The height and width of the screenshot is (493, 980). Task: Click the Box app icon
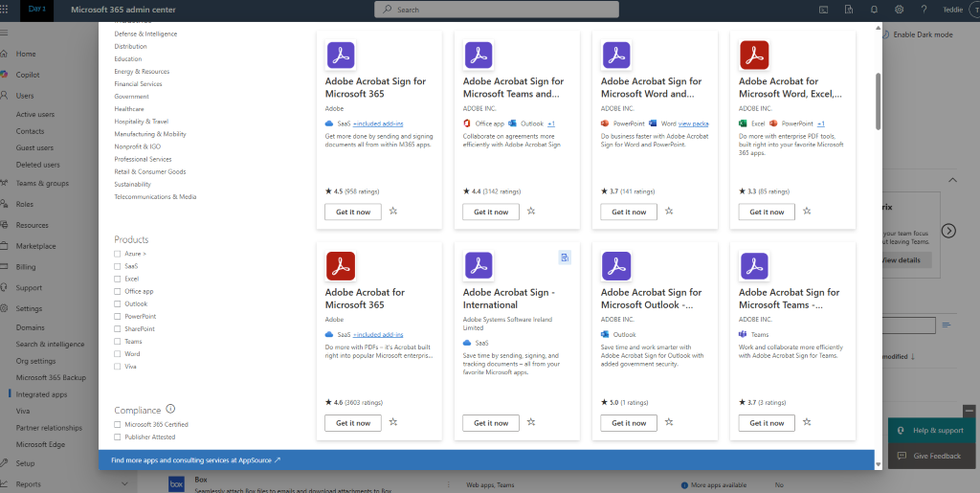point(177,484)
